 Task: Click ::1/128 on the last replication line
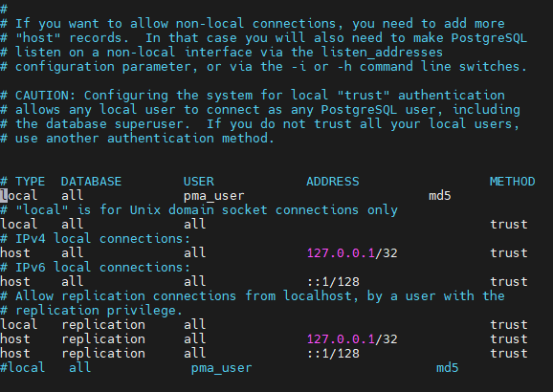(333, 354)
